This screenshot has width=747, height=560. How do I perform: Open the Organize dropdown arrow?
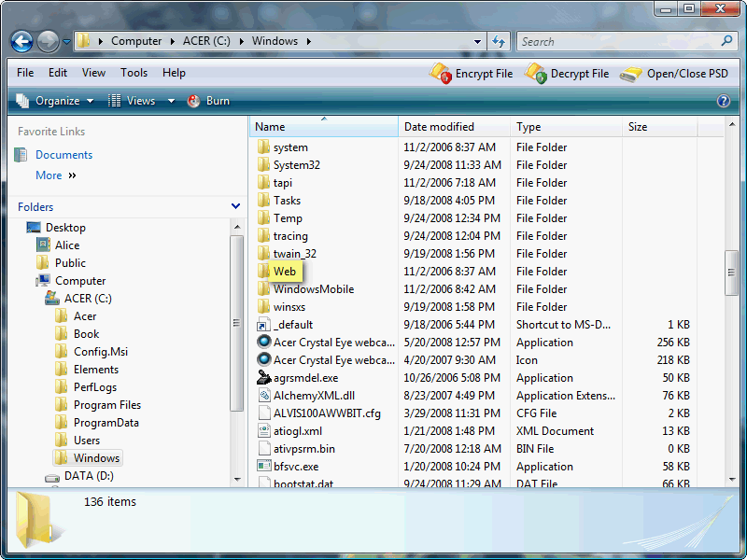coord(90,101)
